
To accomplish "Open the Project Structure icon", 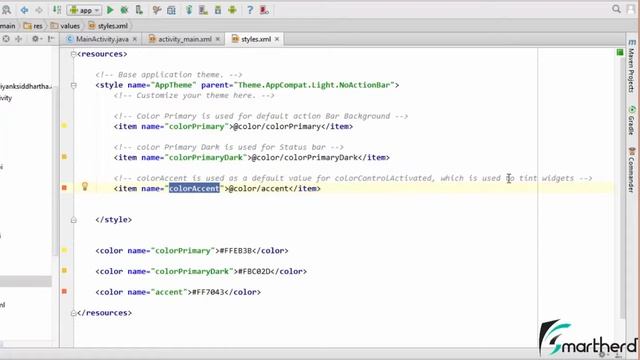I will [x=171, y=10].
